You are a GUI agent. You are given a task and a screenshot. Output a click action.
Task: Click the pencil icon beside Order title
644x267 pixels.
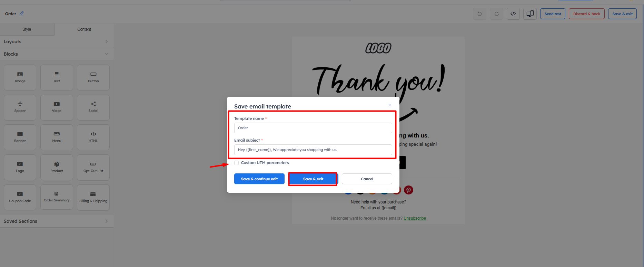[x=22, y=13]
